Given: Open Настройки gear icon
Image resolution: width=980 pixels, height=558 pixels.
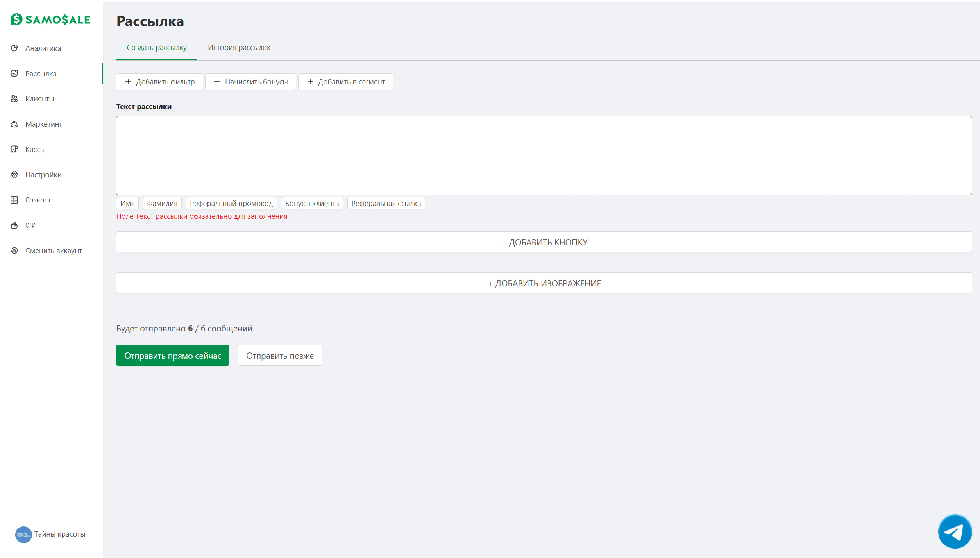Looking at the screenshot, I should 14,175.
